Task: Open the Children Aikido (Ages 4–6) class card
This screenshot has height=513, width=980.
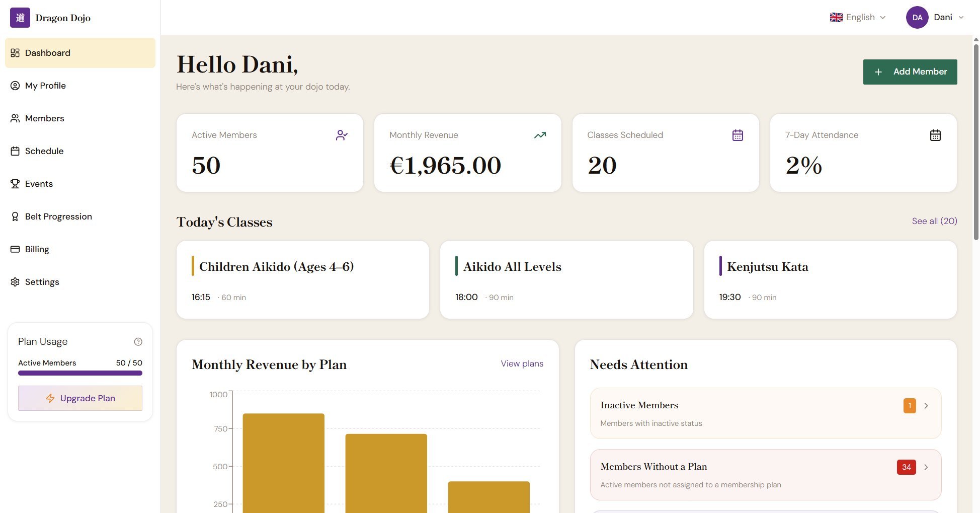Action: [x=302, y=279]
